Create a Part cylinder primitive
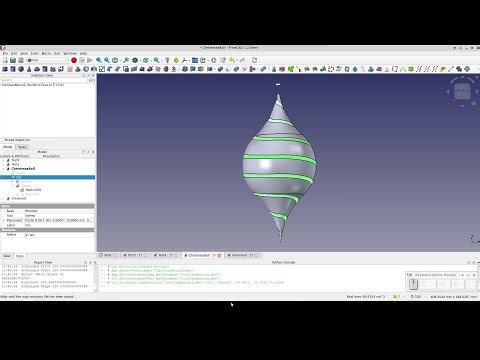Viewport: 480px width, 360px height. [x=13, y=69]
